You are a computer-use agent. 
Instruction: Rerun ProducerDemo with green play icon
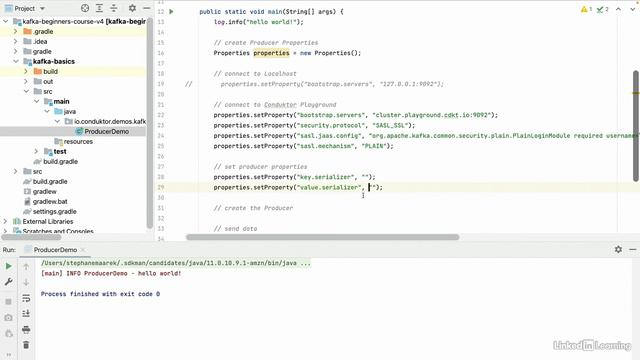9,266
